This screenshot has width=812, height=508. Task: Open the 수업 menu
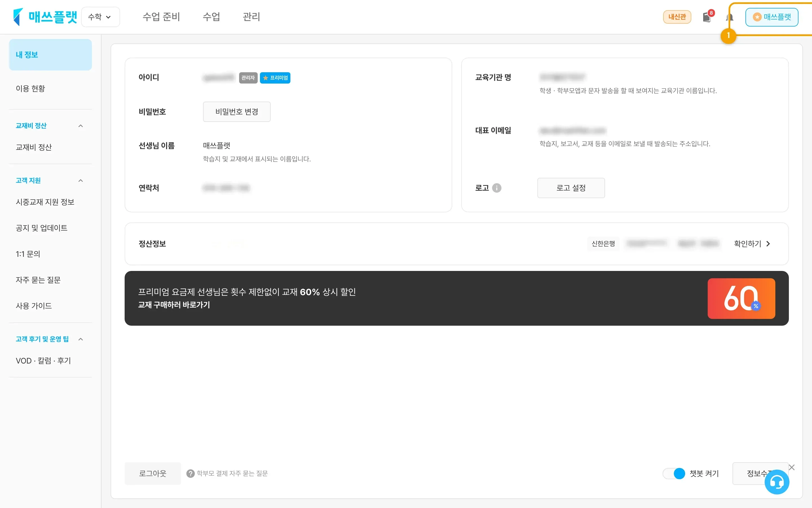pos(211,17)
